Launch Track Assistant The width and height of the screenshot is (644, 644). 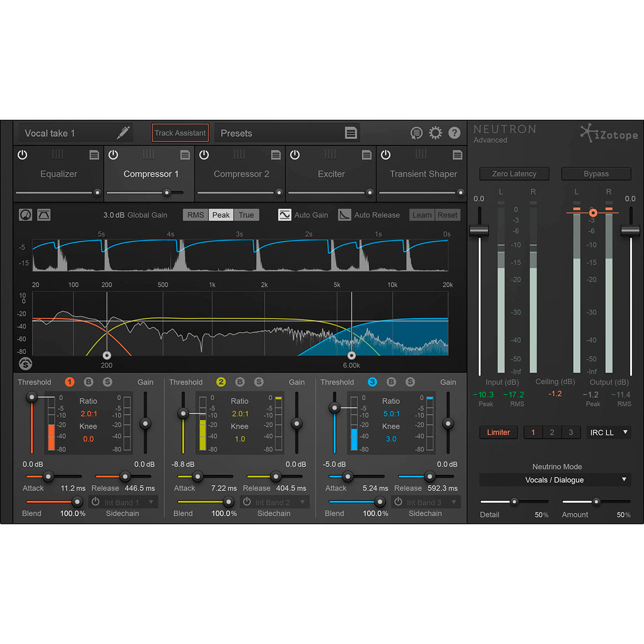pos(180,133)
